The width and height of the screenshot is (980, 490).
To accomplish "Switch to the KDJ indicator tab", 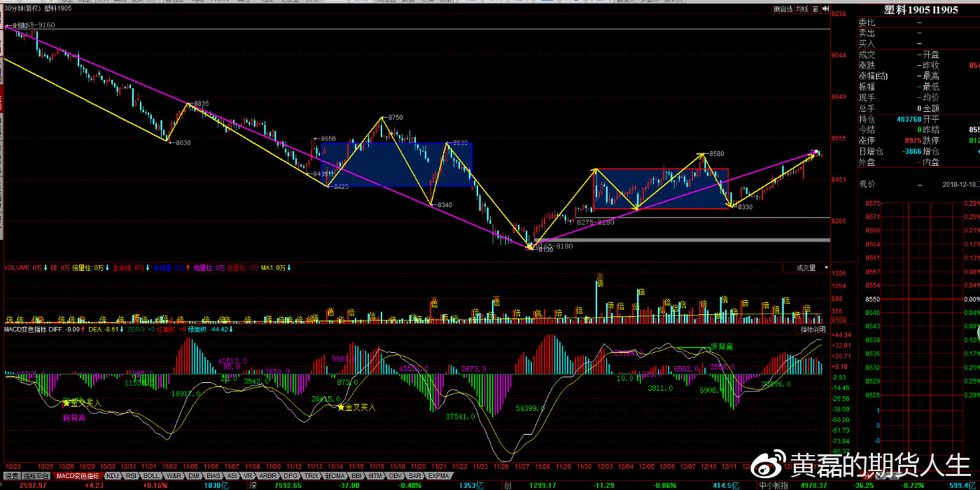I will click(113, 475).
